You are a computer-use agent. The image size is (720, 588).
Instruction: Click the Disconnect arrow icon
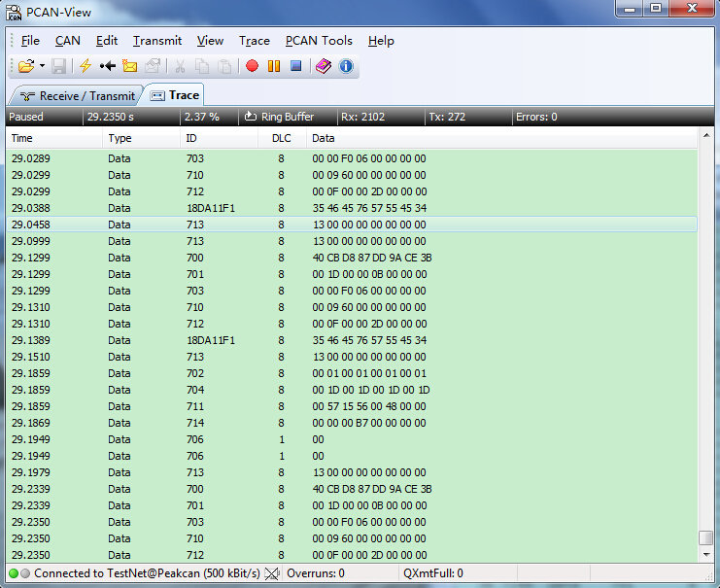point(108,66)
